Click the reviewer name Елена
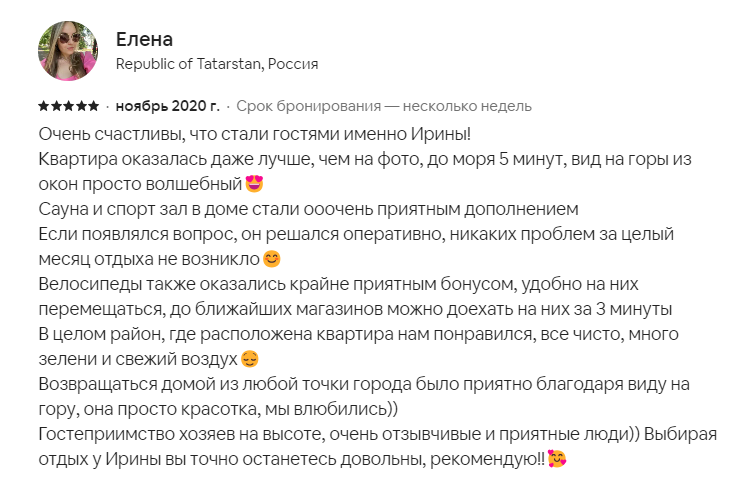744x492 pixels. (x=144, y=39)
